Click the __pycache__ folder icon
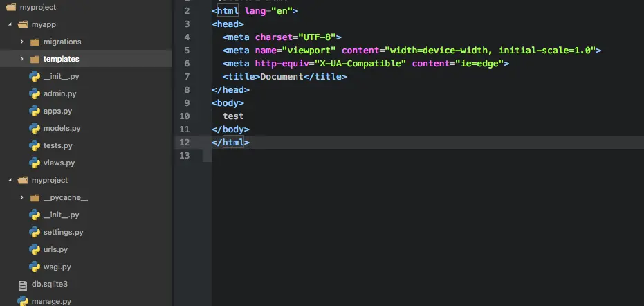The width and height of the screenshot is (644, 306). 35,198
